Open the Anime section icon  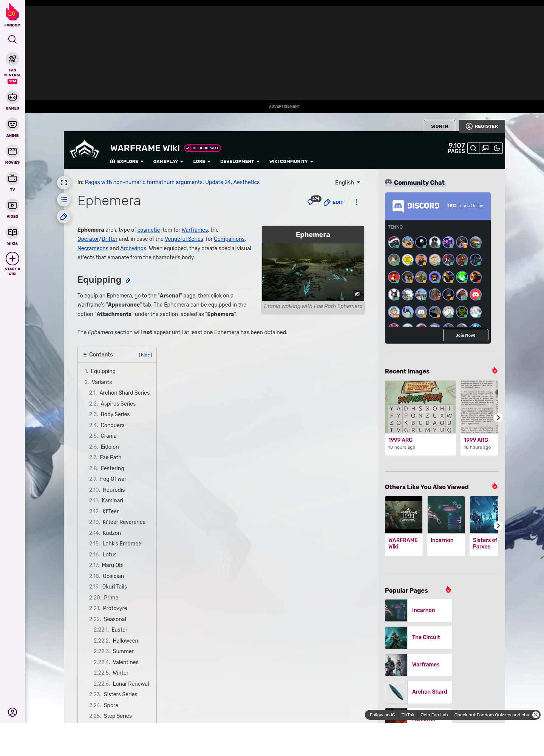pyautogui.click(x=12, y=124)
